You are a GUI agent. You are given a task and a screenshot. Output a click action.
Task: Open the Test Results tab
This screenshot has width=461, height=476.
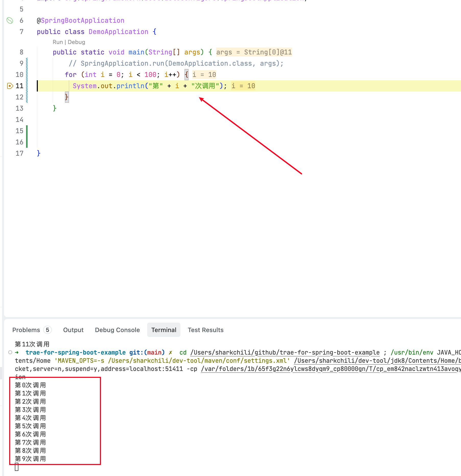[205, 330]
